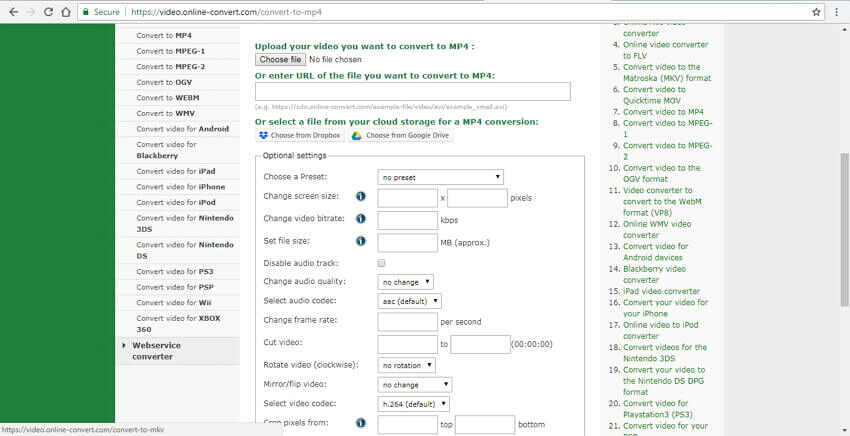Select Convert to OGV in sidebar
Image resolution: width=850 pixels, height=436 pixels.
[164, 82]
